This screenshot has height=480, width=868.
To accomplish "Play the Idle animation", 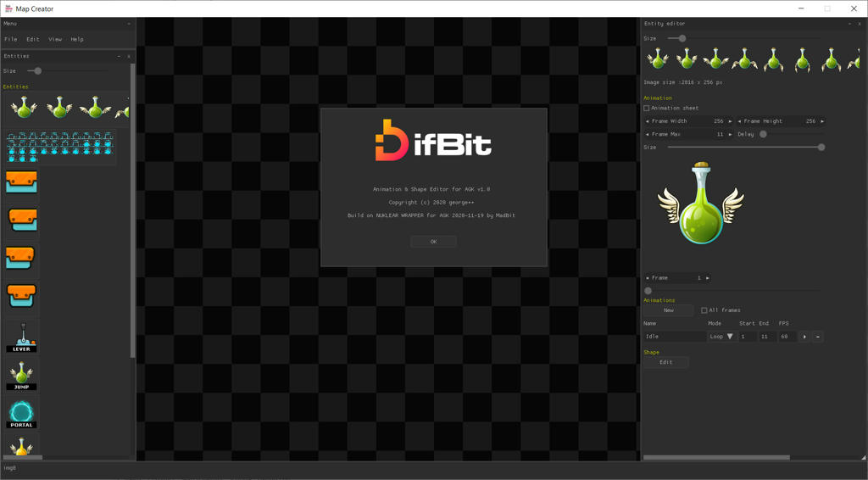I will tap(804, 337).
